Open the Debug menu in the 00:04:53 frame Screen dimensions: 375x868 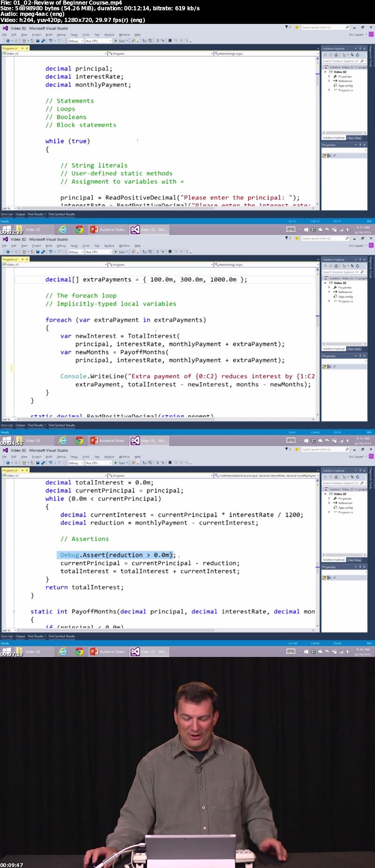pos(61,246)
